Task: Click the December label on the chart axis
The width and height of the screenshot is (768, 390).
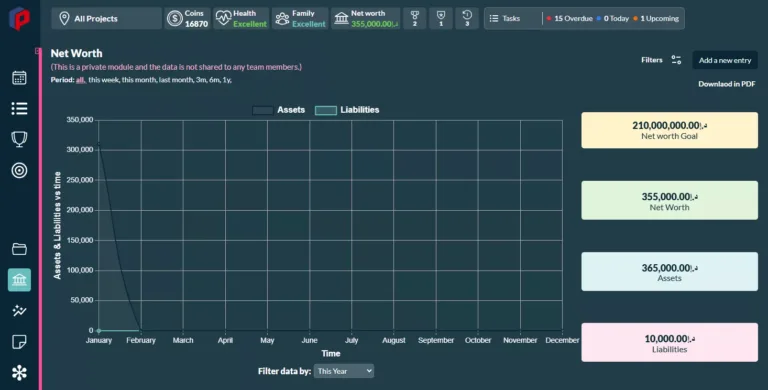Action: [562, 340]
